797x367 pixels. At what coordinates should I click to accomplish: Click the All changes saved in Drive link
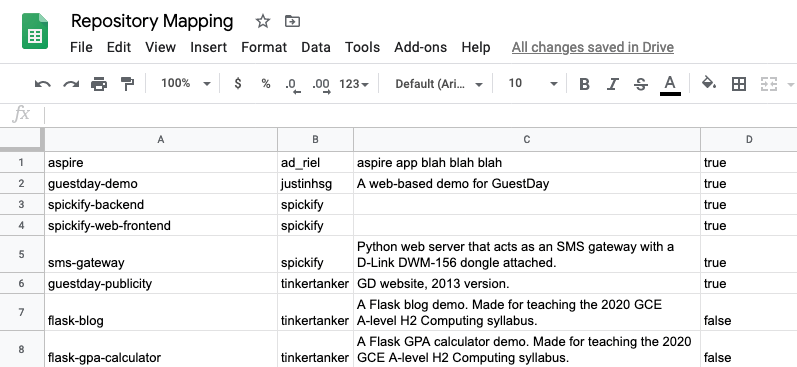[x=593, y=47]
